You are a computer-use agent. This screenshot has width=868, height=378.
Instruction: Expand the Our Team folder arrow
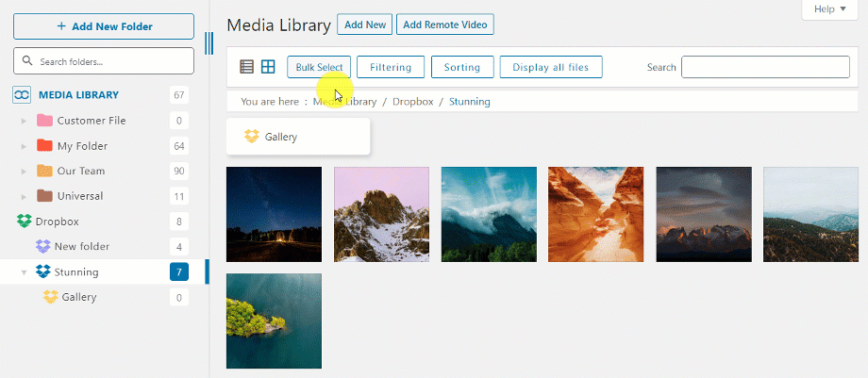coord(24,172)
